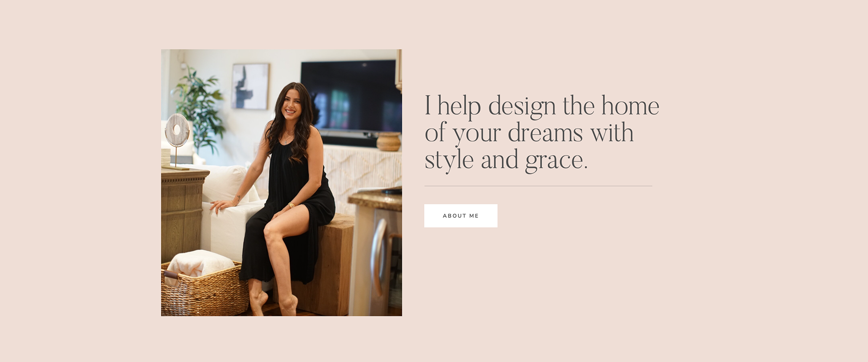Select the heading line about home design
This screenshot has width=868, height=362.
point(542,133)
